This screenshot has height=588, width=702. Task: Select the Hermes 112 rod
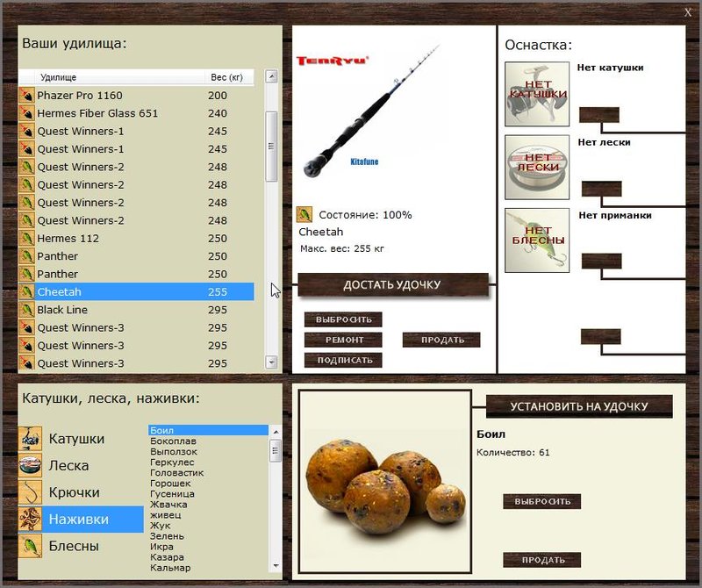[137, 238]
